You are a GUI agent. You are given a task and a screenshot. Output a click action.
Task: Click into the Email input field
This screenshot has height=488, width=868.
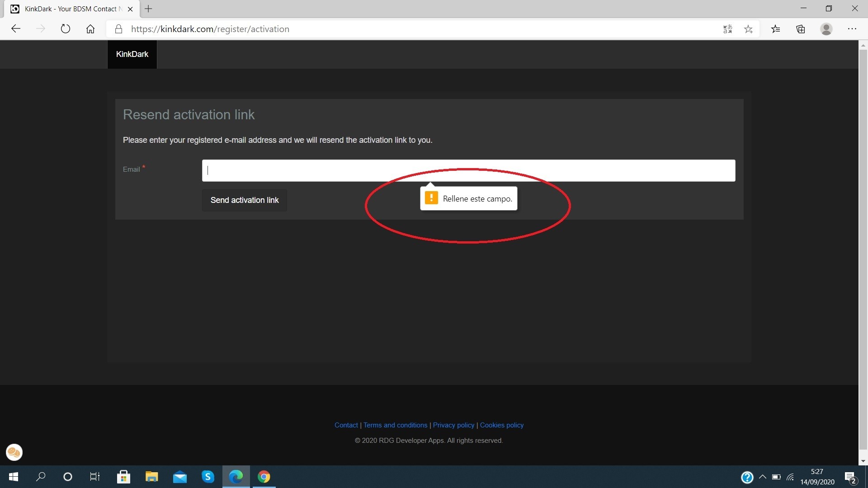coord(468,170)
